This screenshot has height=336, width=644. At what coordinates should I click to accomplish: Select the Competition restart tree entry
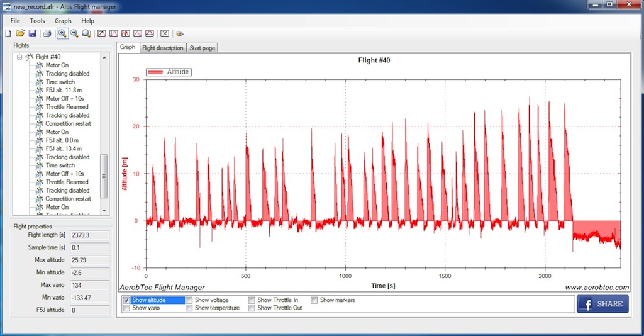68,124
